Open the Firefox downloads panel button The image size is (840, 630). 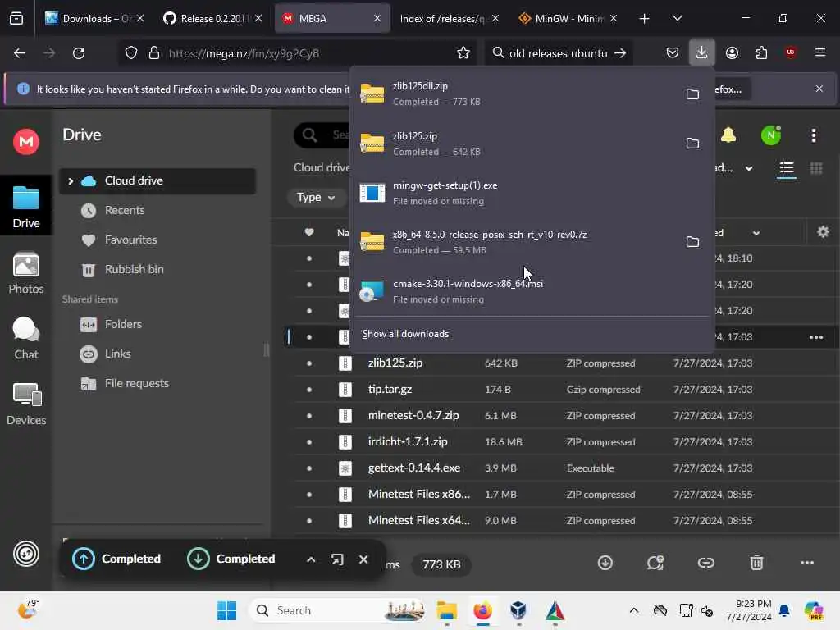coord(702,53)
